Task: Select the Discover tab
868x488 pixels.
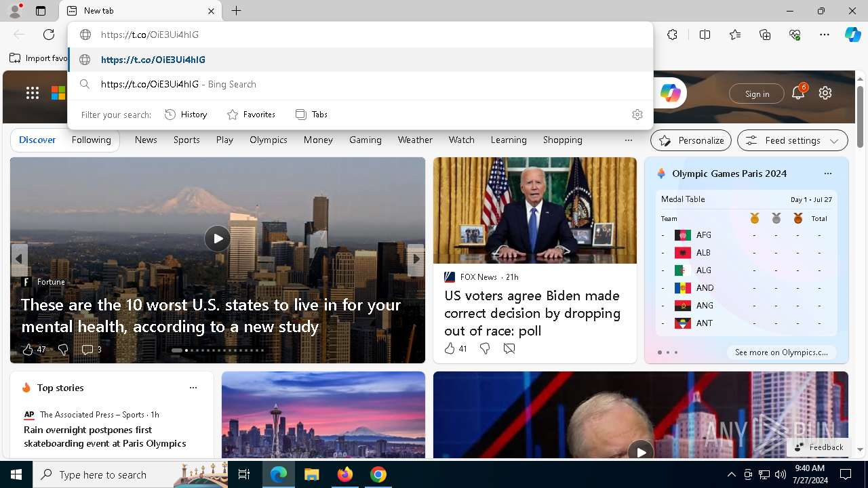Action: point(37,140)
